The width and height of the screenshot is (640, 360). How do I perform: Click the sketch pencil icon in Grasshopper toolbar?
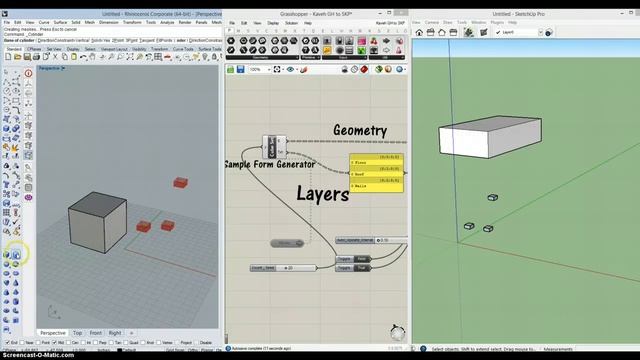click(x=303, y=69)
